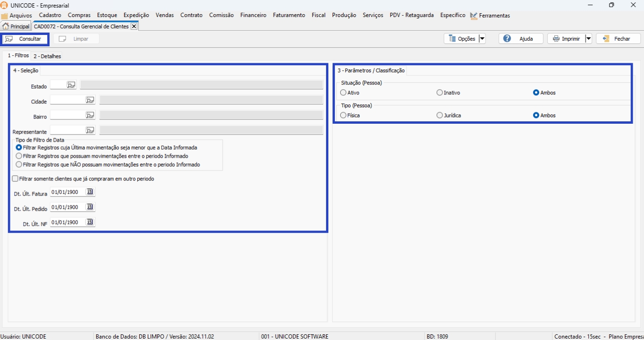Open the Cidade lookup search icon
The width and height of the screenshot is (644, 340).
point(90,100)
